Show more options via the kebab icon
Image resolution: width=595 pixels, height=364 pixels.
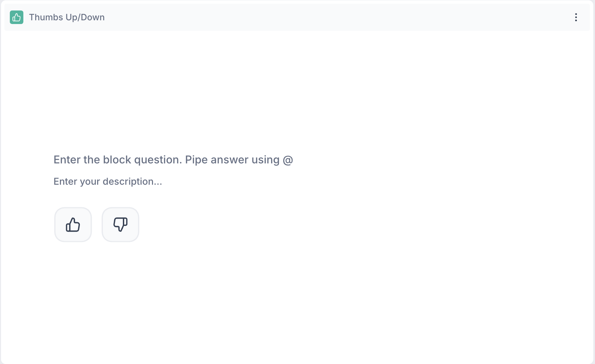coord(576,17)
